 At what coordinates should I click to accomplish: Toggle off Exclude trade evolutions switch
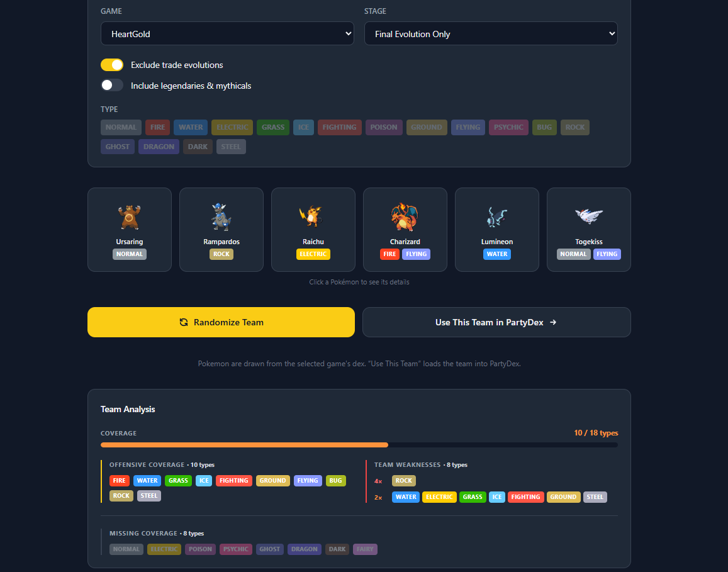[x=112, y=65]
